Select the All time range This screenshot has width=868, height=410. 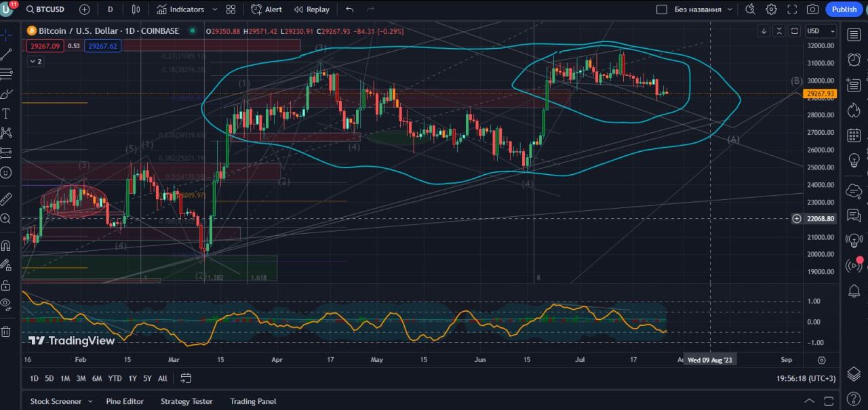pos(163,378)
